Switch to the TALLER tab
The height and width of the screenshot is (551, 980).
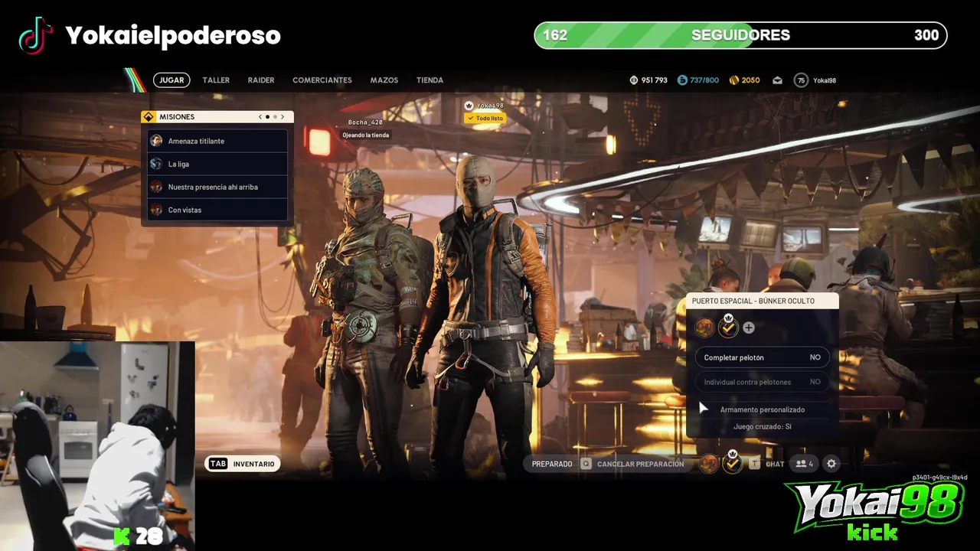point(216,80)
